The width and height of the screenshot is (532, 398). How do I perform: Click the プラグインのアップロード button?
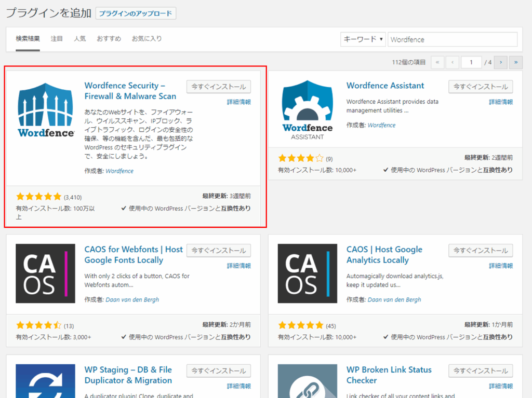tap(136, 13)
